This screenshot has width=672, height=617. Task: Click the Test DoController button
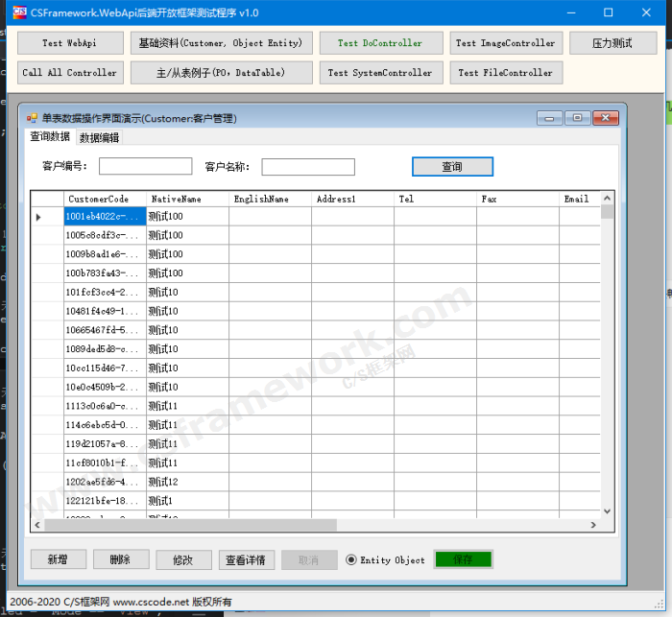tap(380, 43)
